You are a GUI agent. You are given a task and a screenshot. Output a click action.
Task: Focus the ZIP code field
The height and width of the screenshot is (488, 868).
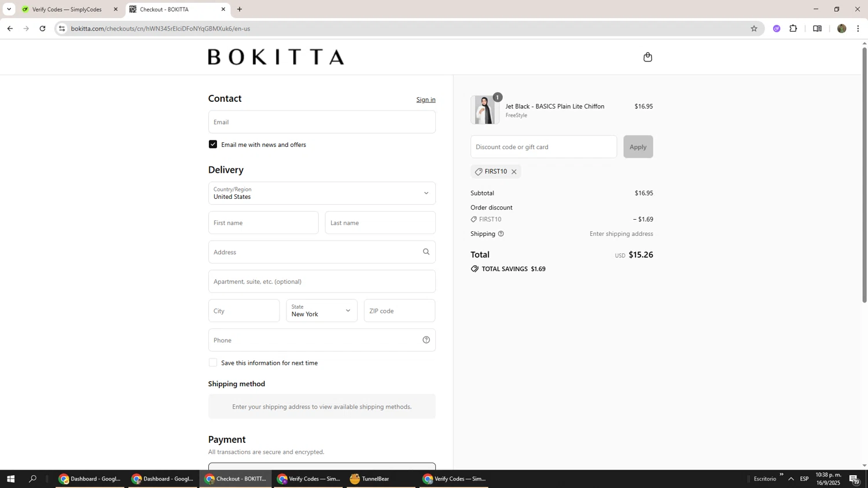point(399,310)
